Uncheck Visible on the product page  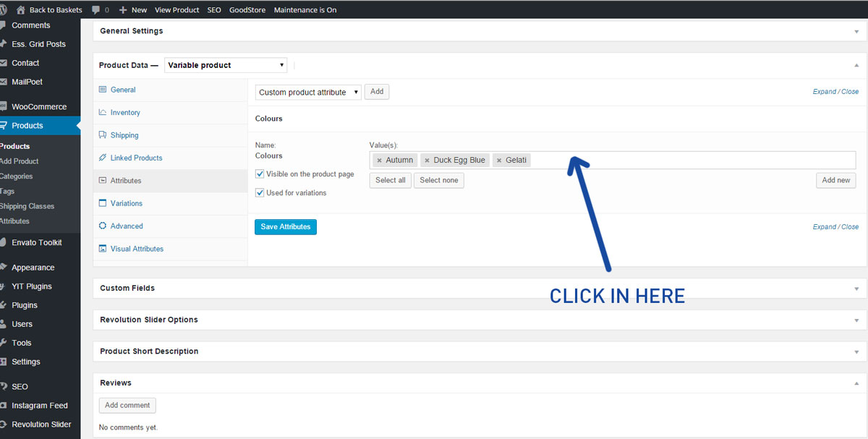pyautogui.click(x=260, y=174)
